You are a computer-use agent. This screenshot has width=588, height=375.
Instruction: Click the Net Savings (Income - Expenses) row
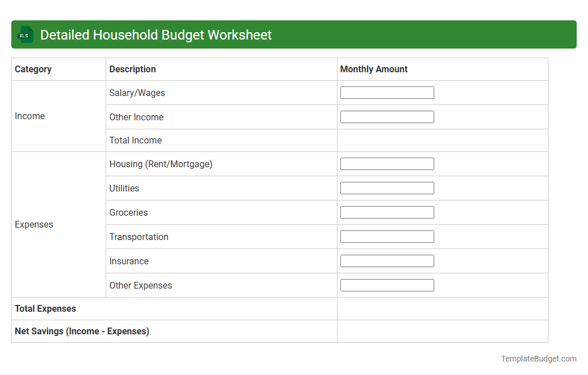[x=81, y=331]
